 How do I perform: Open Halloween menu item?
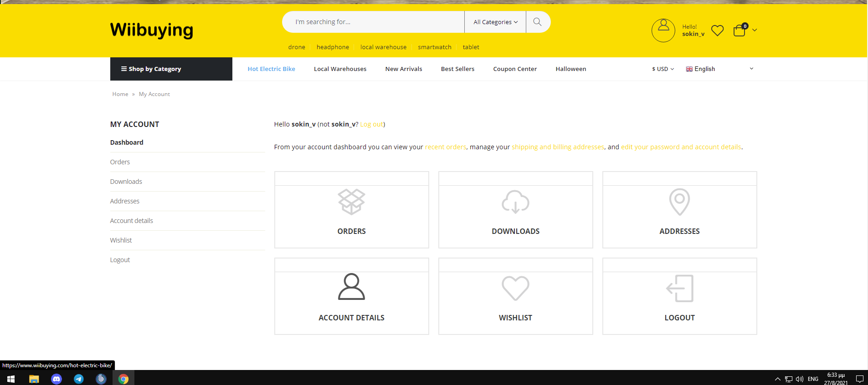[x=570, y=69]
